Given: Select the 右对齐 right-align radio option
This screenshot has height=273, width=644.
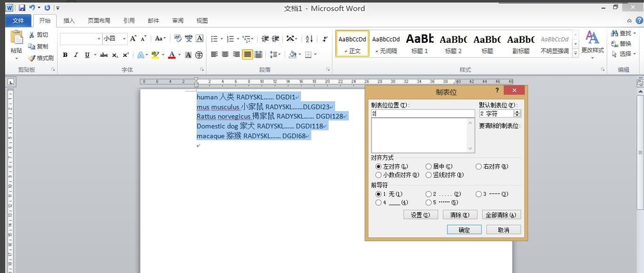Looking at the screenshot, I should click(479, 166).
